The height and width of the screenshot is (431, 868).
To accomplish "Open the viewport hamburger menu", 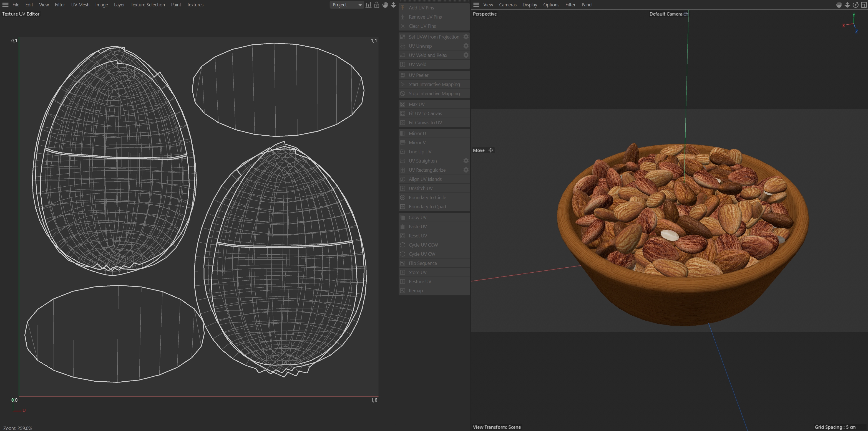I will [x=476, y=5].
